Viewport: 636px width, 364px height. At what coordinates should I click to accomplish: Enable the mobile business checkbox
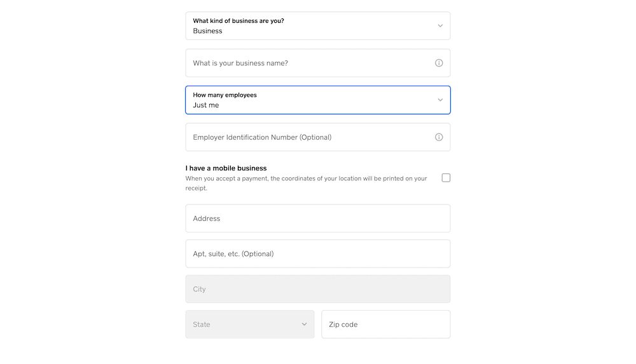coord(446,178)
